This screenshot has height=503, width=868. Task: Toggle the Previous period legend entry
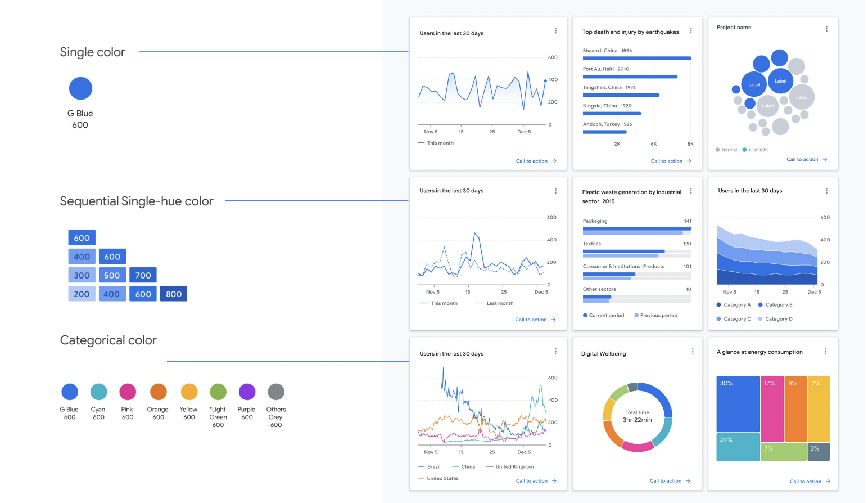coord(655,316)
